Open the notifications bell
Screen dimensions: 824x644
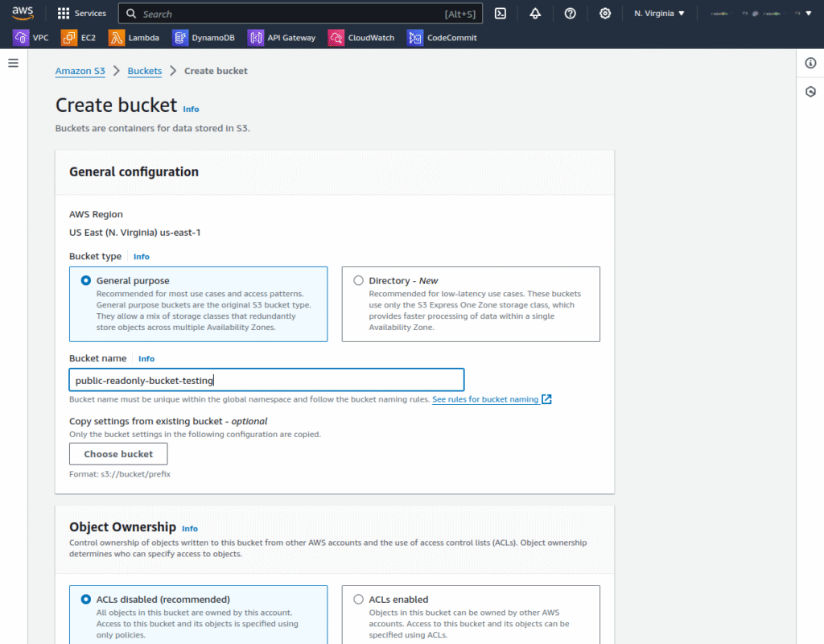[535, 14]
